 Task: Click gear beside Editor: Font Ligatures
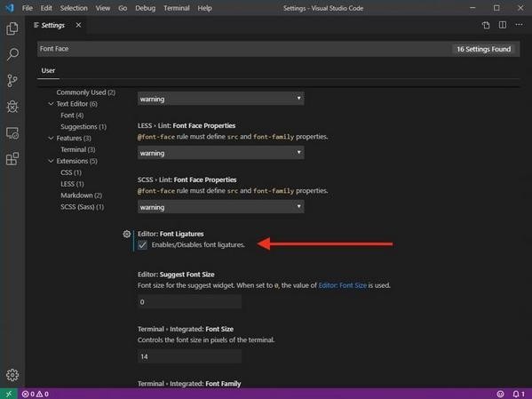coord(126,234)
